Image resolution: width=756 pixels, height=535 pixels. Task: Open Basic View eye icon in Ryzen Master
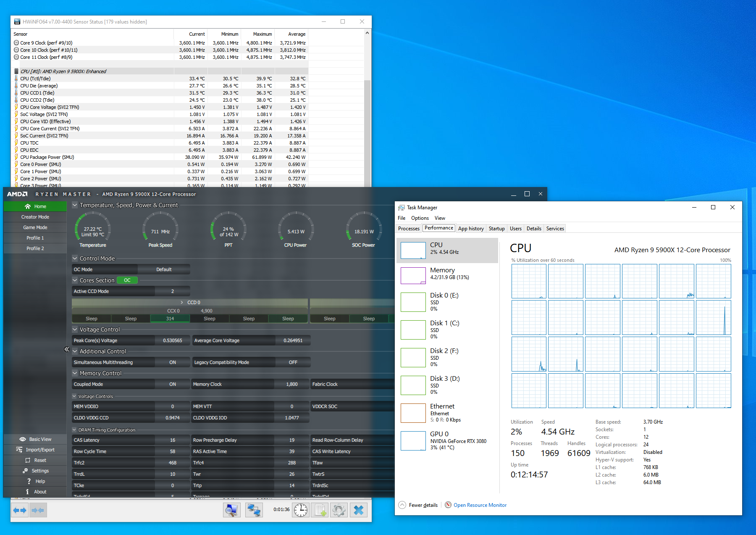[23, 439]
